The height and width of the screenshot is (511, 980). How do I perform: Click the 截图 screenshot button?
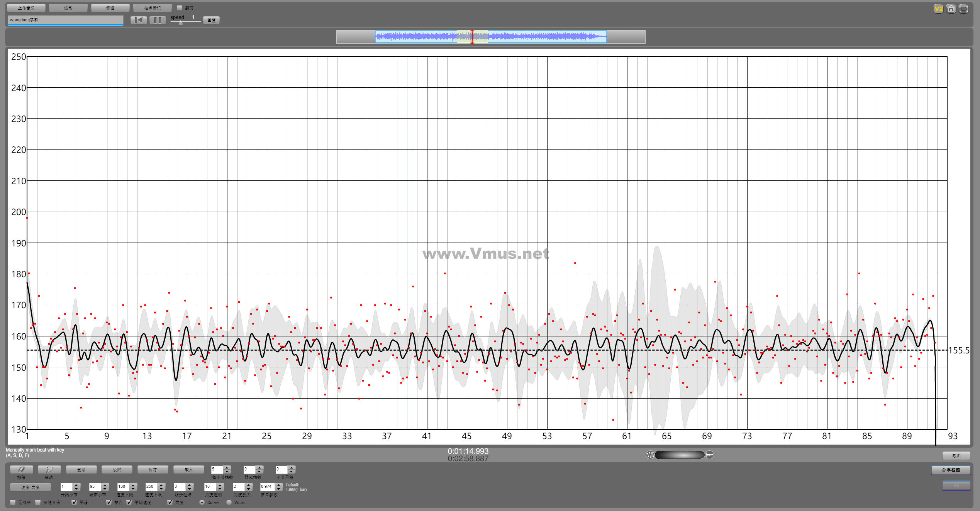(956, 455)
